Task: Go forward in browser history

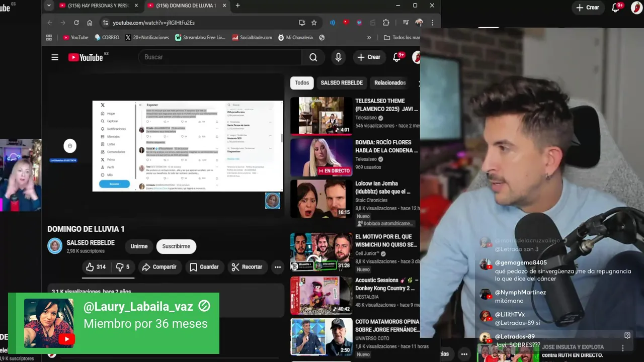Action: [63, 23]
